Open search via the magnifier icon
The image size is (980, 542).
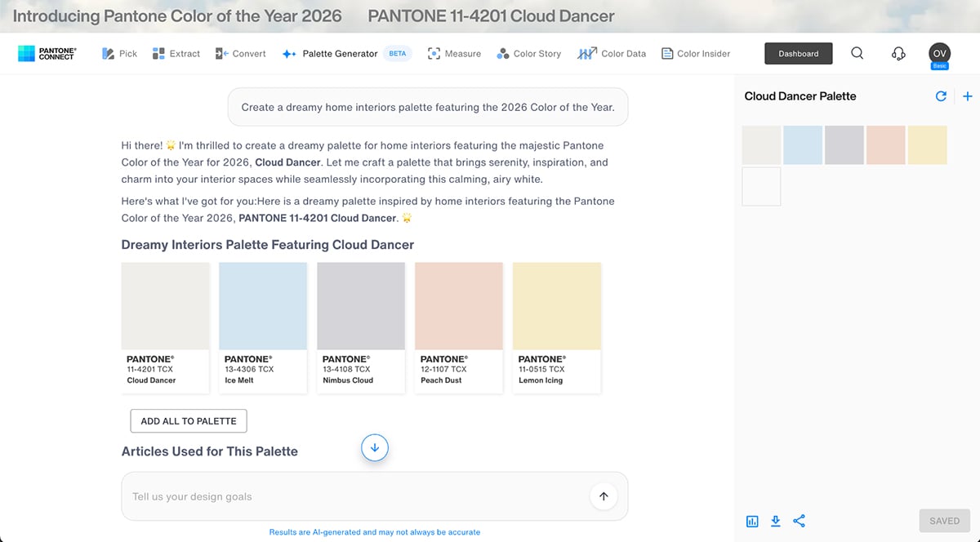tap(857, 53)
